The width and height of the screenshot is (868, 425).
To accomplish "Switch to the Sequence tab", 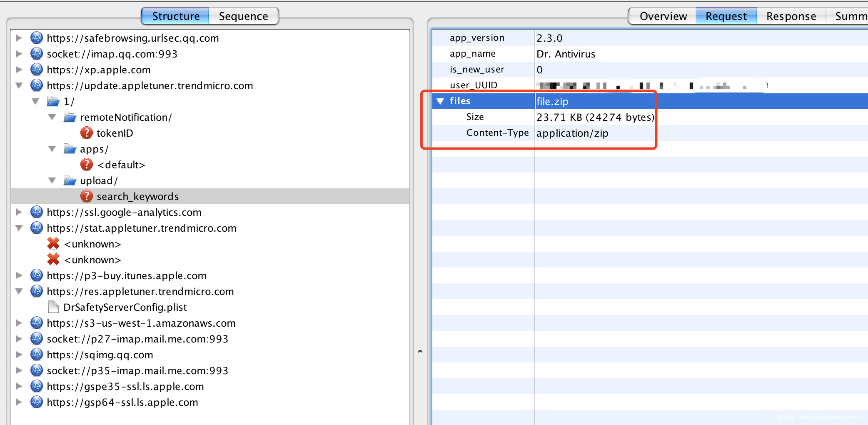I will (x=243, y=16).
